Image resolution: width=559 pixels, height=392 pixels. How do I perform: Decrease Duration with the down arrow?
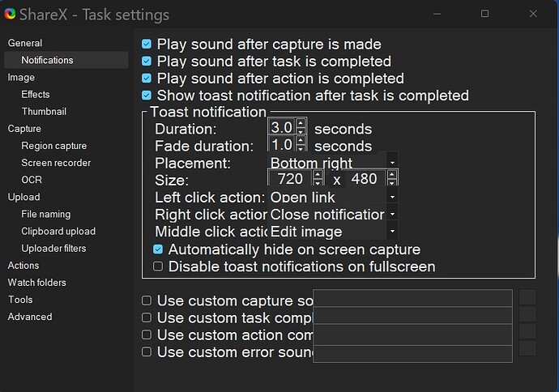point(301,131)
